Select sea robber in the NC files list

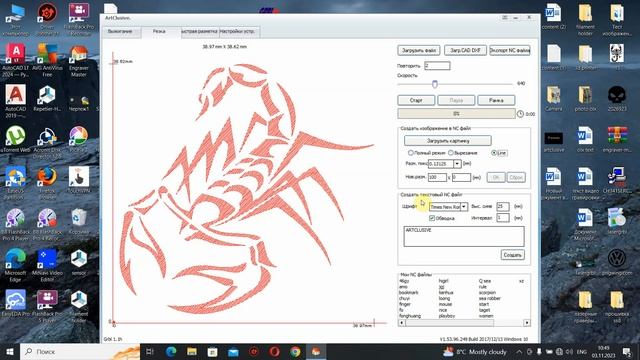(490, 298)
